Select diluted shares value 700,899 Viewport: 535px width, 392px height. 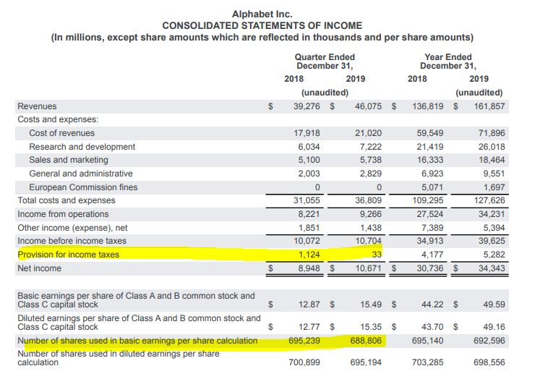tap(304, 362)
